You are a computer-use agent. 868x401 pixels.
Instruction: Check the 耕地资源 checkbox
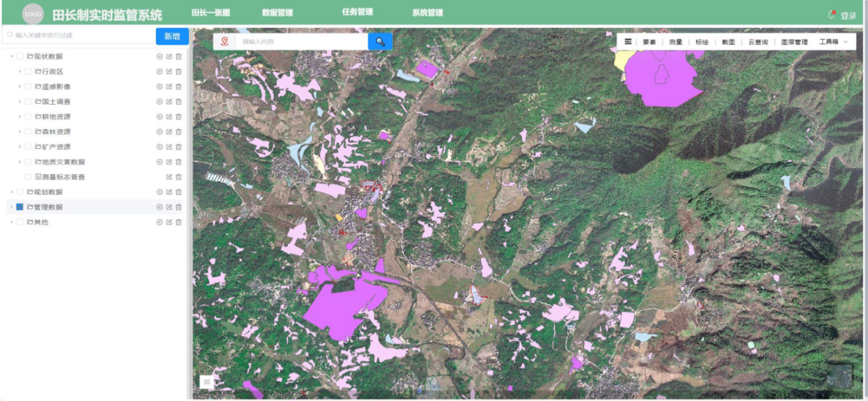point(28,117)
